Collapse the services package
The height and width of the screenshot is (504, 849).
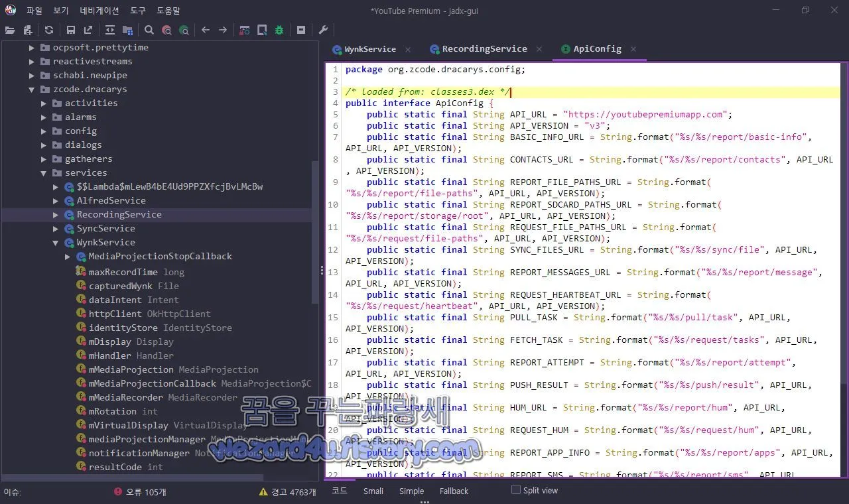[x=44, y=173]
